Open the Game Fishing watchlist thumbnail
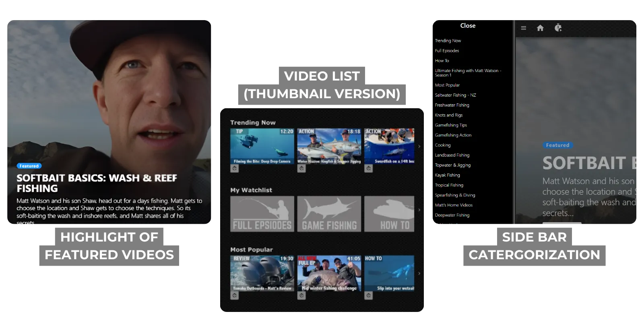The height and width of the screenshot is (322, 644). click(329, 214)
